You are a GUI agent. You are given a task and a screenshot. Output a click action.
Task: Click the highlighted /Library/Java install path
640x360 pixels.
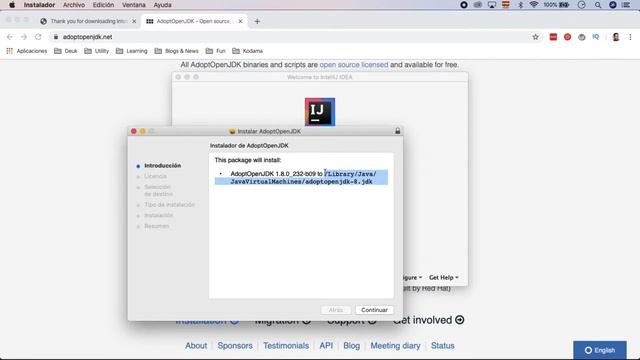302,178
